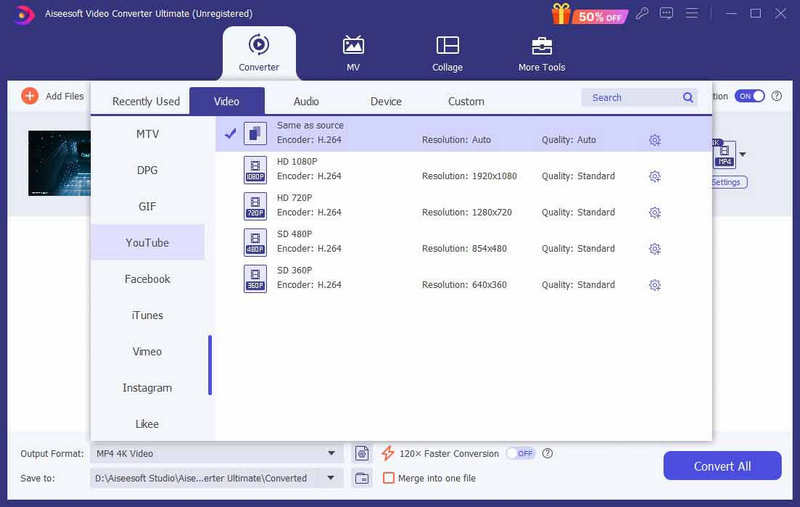Image resolution: width=800 pixels, height=507 pixels.
Task: Click the 'Resolution: 854x480' text
Action: tap(464, 248)
